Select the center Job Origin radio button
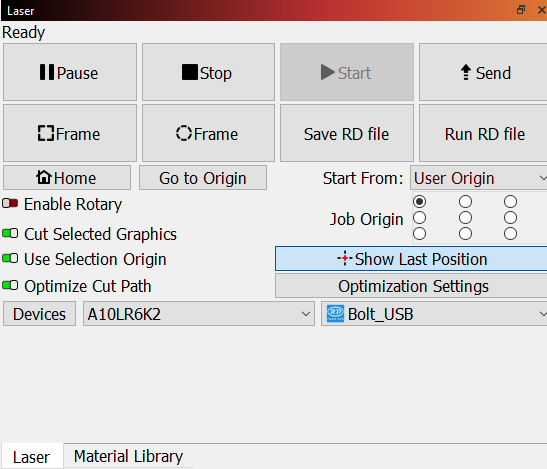 click(465, 218)
